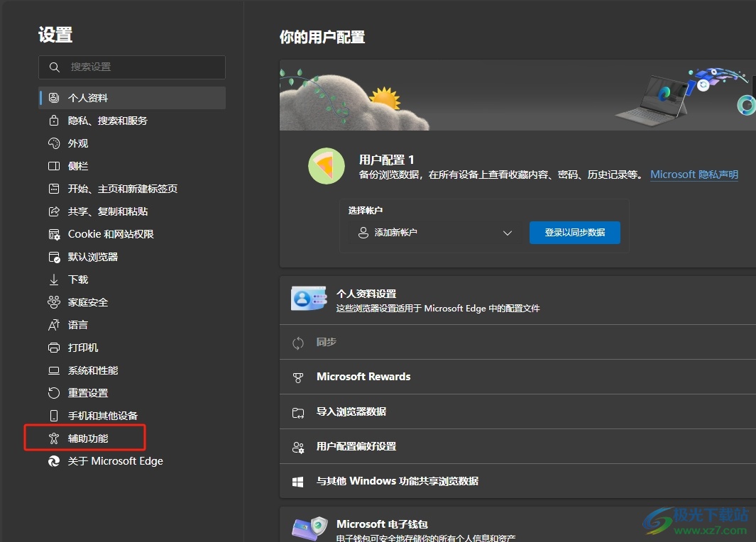Click the Edge logo for 关于 Microsoft Edge

pos(54,461)
